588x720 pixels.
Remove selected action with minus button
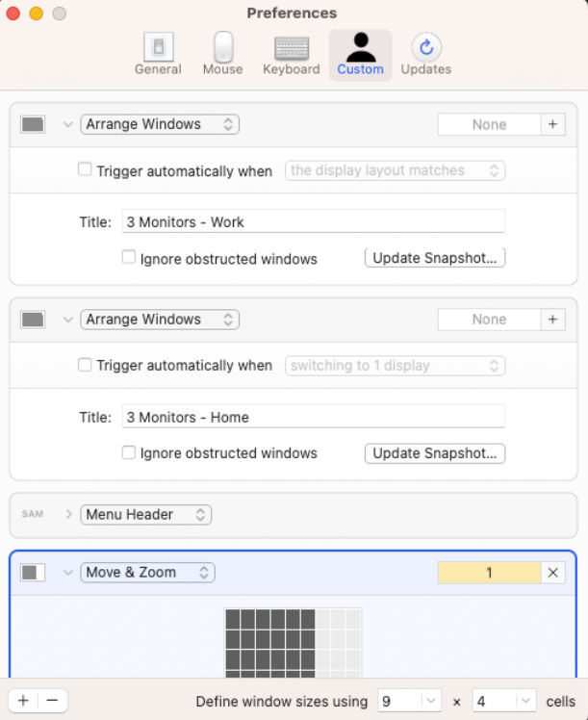click(x=52, y=701)
